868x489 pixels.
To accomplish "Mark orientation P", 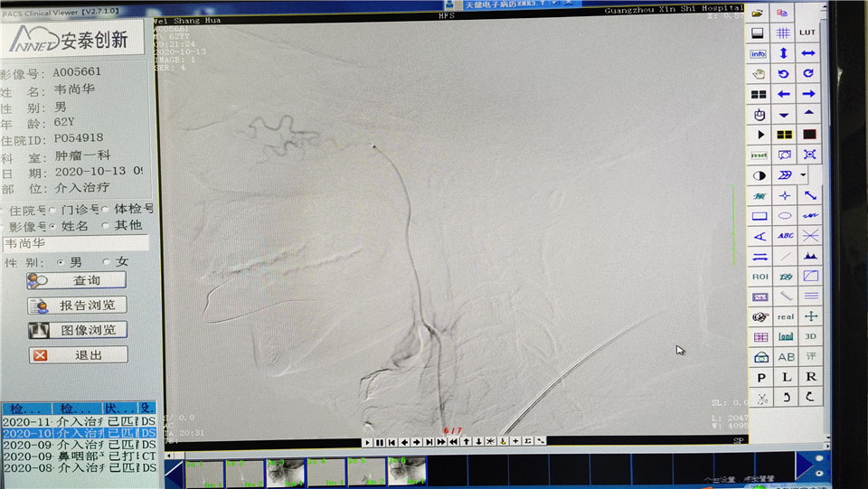I will (761, 378).
